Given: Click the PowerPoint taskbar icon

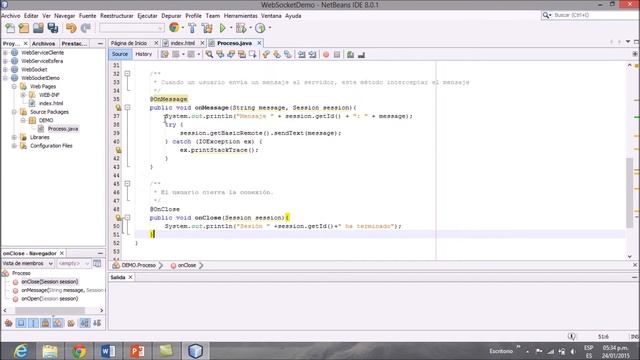Looking at the screenshot, I should pos(137,351).
